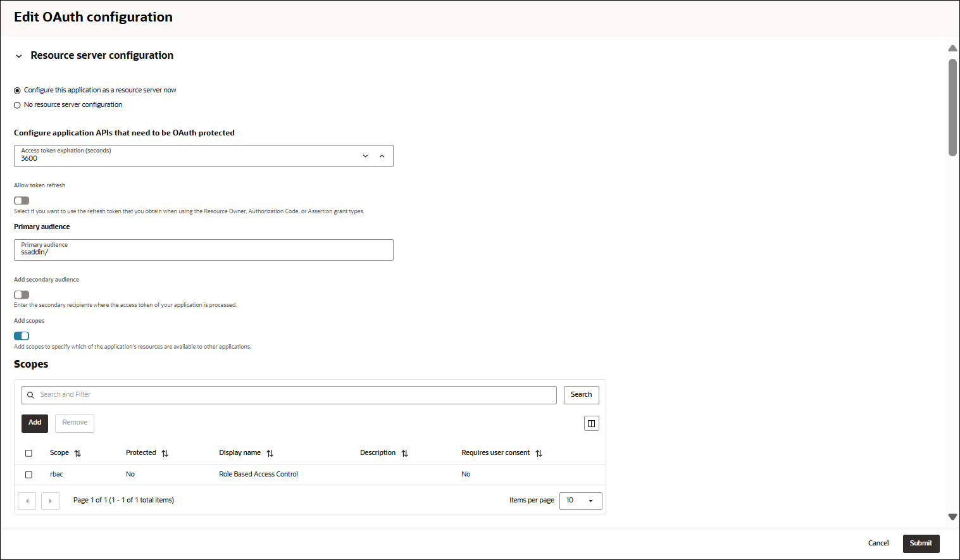Check the rbac scope row checkbox
The width and height of the screenshot is (960, 560).
28,474
